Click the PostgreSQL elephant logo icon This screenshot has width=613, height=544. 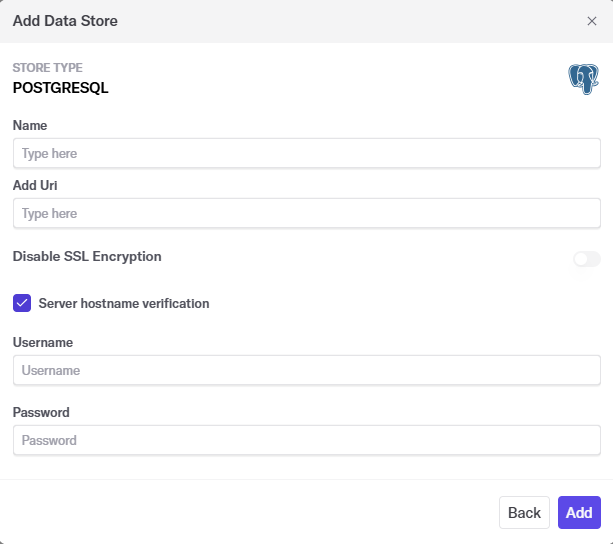(583, 79)
